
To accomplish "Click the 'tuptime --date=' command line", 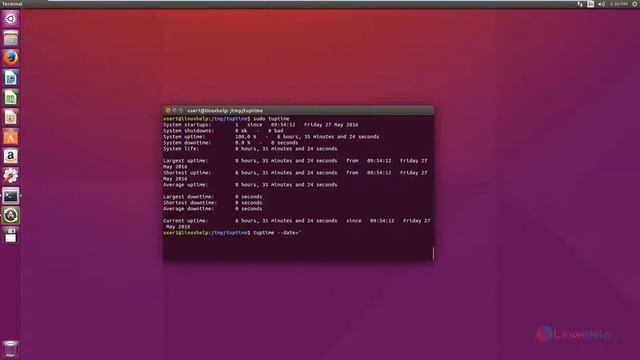I will (232, 233).
